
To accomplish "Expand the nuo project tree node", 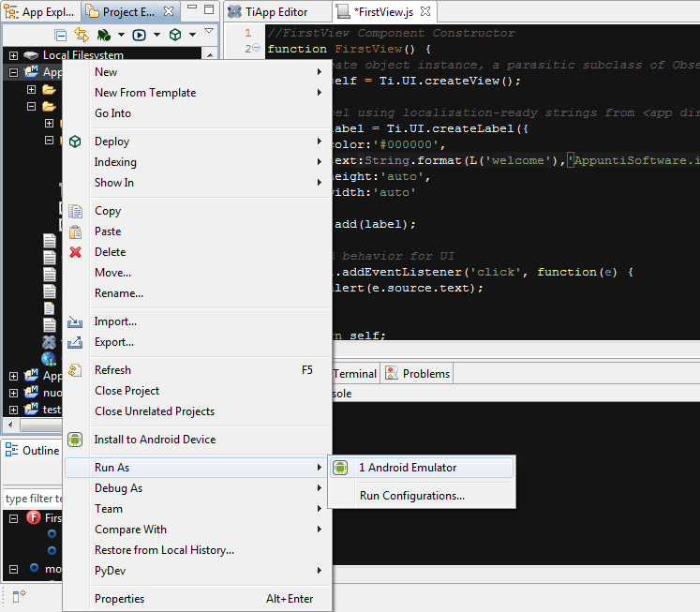I will [x=13, y=393].
